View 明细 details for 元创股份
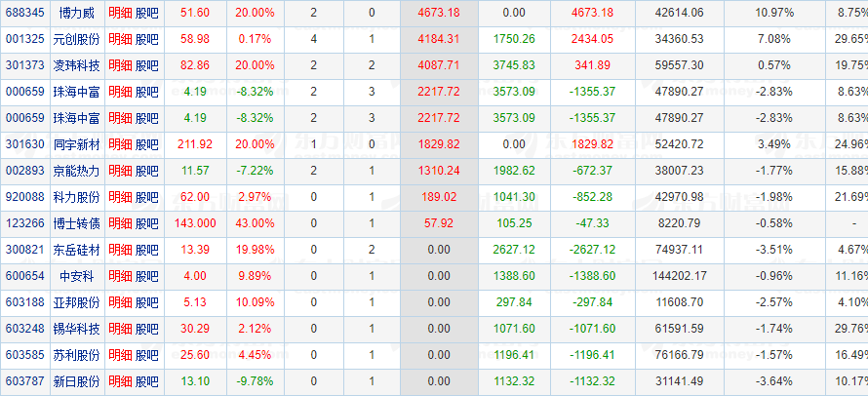 tap(120, 39)
